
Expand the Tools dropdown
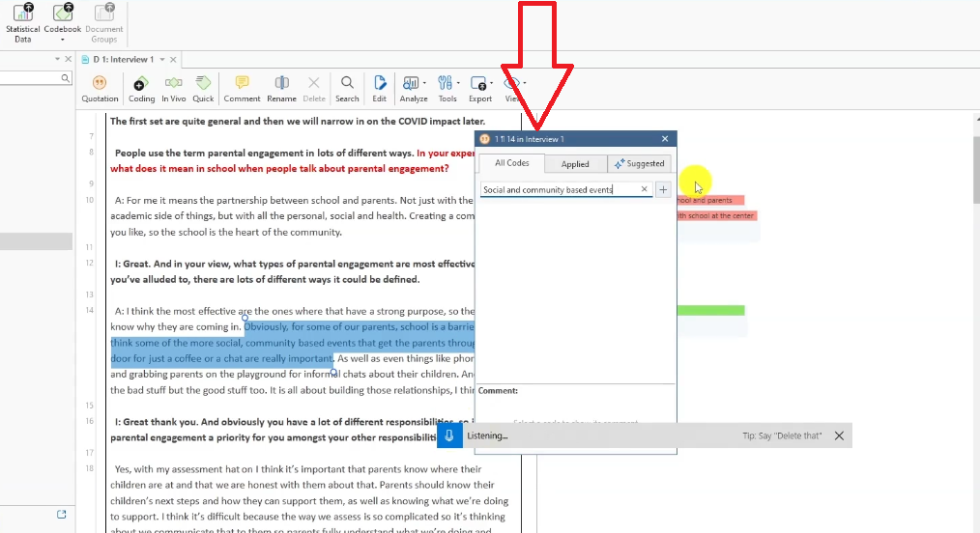[x=447, y=88]
